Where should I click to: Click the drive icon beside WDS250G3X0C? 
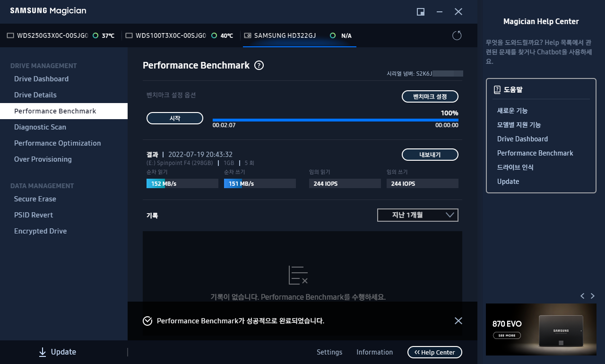point(10,35)
